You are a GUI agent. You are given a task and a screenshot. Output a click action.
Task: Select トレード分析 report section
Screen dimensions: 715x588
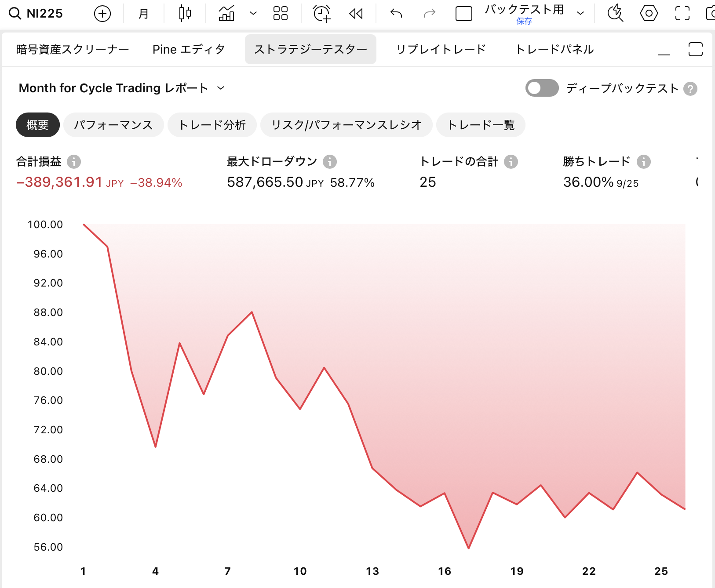coord(212,125)
